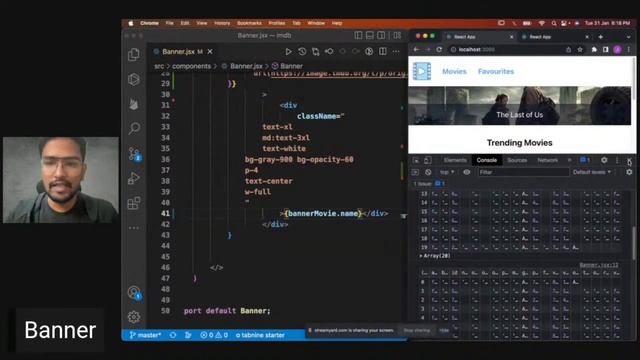Open the Source Control view

134,154
